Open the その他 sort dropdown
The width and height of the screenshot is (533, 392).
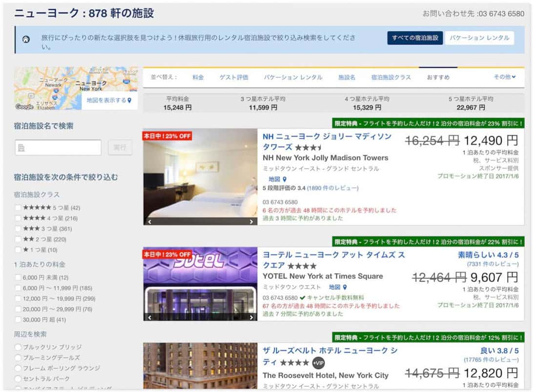pyautogui.click(x=505, y=77)
